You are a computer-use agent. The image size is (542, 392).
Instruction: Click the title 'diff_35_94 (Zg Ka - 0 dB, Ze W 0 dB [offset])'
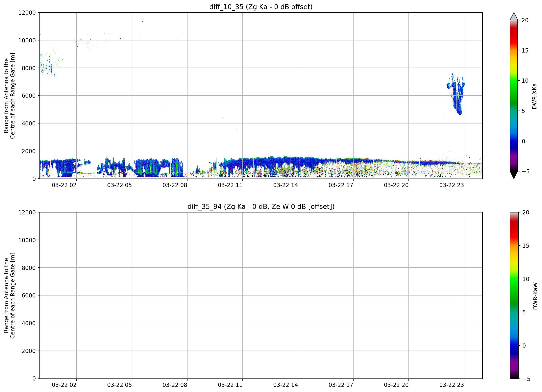(x=261, y=207)
